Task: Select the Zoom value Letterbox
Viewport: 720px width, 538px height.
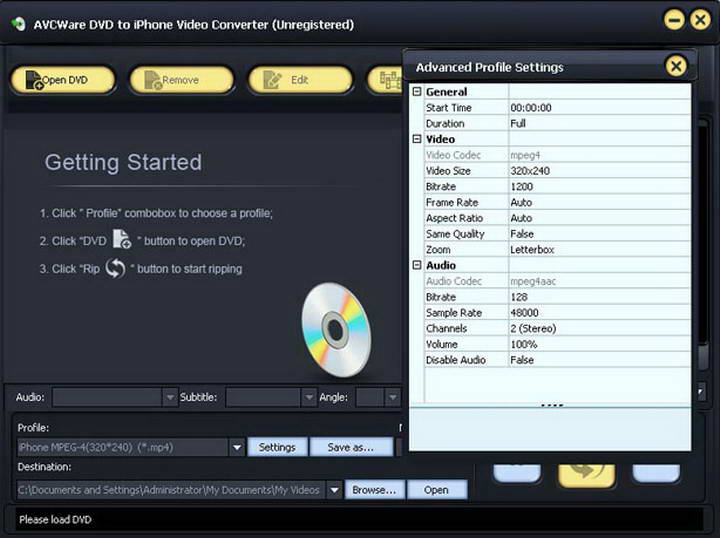Action: click(x=599, y=249)
